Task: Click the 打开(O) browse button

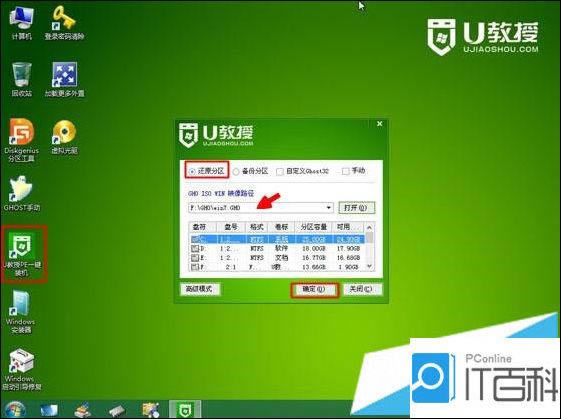Action: tap(356, 208)
